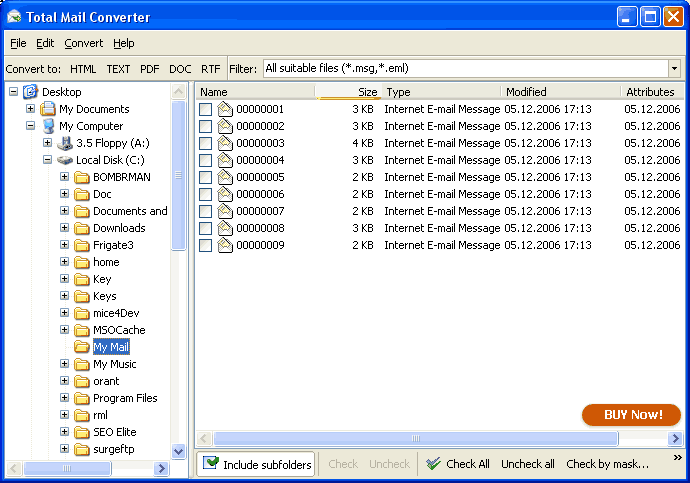Screen dimensions: 690x483
Task: Click the email icon next to 00000004
Action: tap(225, 160)
